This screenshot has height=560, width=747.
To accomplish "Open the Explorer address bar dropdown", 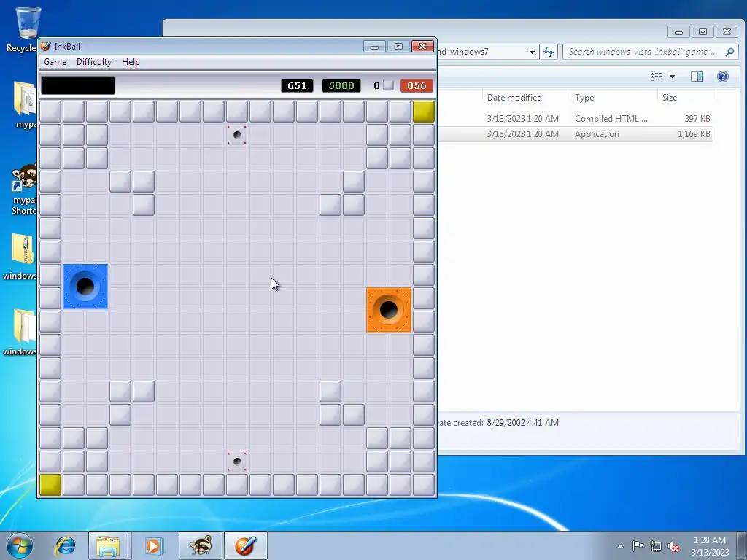I will [532, 52].
